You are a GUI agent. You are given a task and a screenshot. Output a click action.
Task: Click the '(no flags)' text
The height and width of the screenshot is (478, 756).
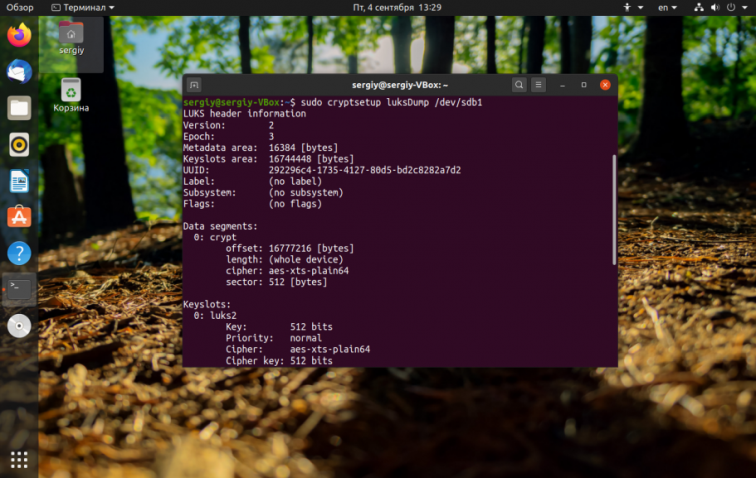tap(295, 204)
